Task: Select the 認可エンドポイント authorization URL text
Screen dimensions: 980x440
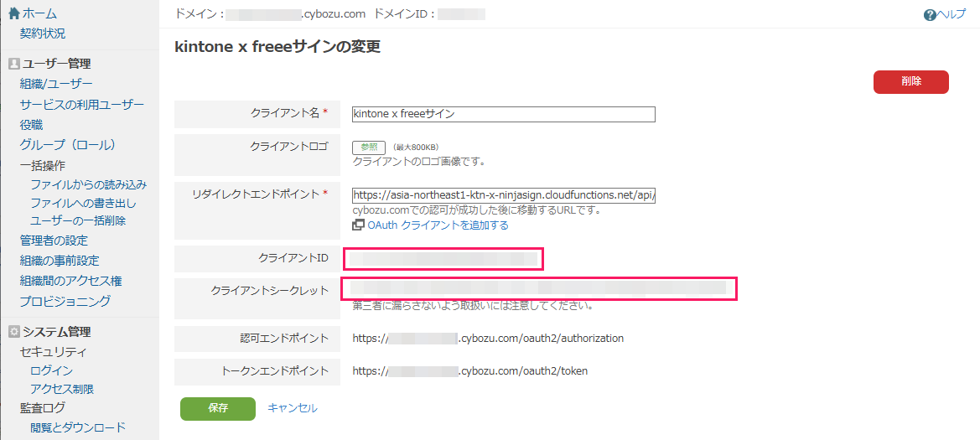Action: tap(488, 338)
